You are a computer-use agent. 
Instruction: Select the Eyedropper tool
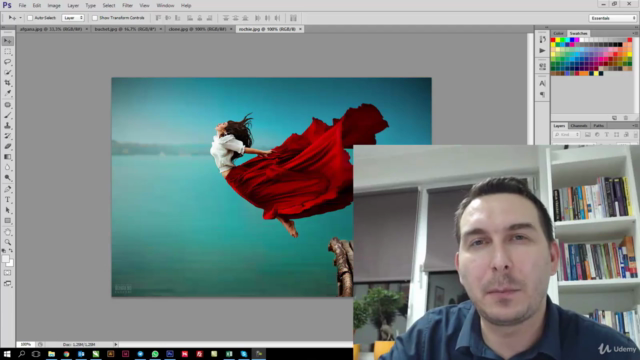coord(8,93)
